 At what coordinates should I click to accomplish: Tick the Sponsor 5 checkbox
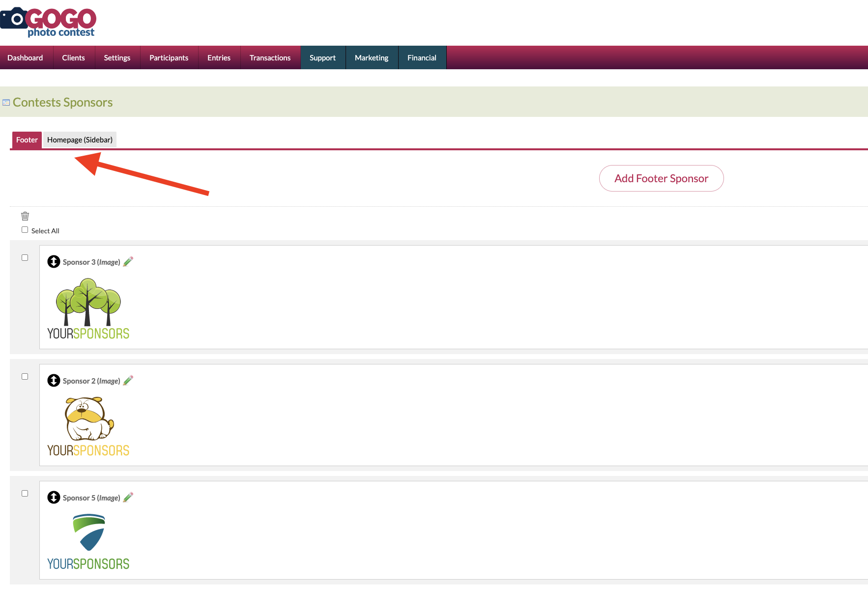pos(25,494)
